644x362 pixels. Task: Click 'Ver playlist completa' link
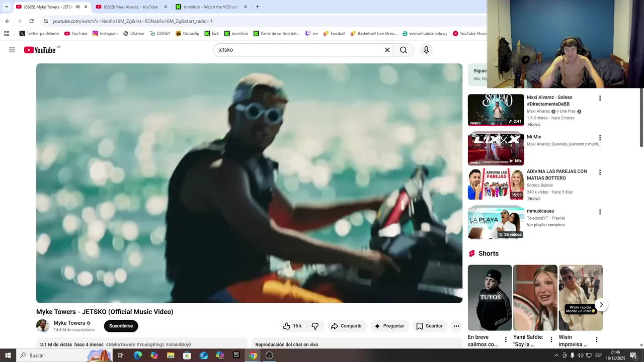[x=546, y=225]
